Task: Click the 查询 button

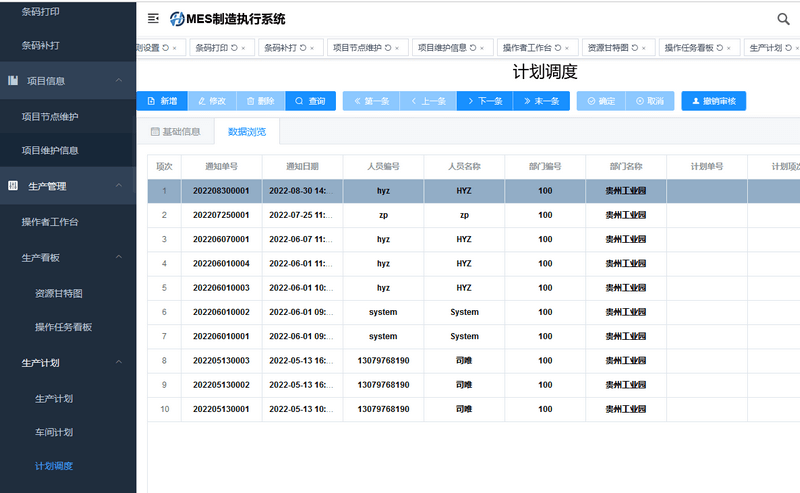Action: click(x=310, y=101)
